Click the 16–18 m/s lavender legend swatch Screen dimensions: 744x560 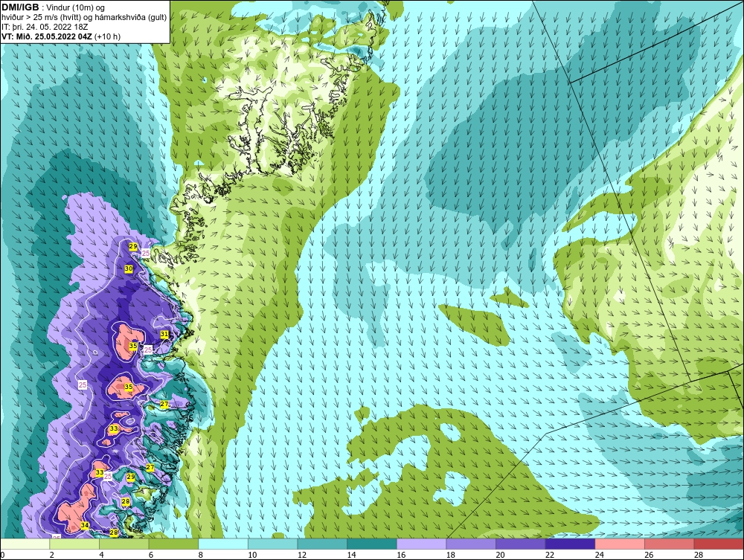[421, 544]
